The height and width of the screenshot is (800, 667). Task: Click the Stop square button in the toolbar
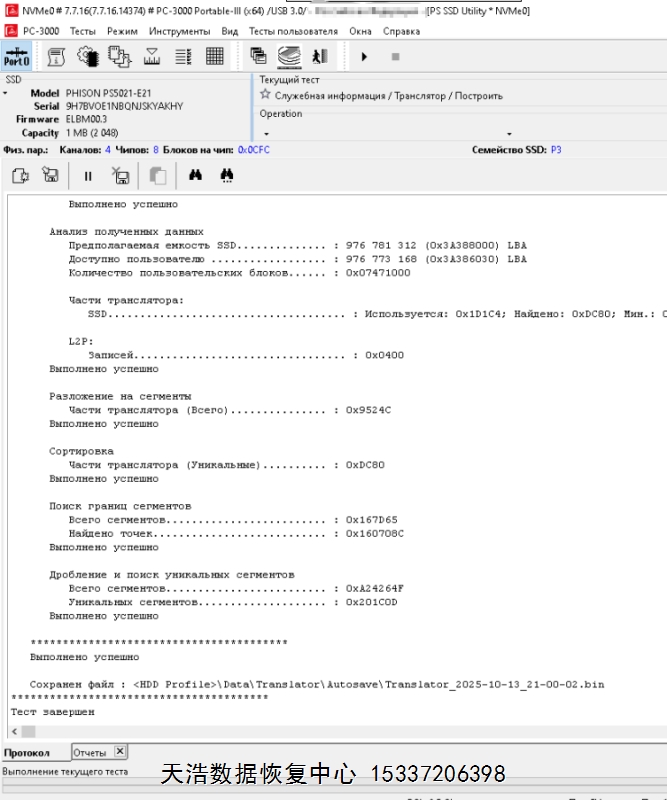(x=395, y=57)
